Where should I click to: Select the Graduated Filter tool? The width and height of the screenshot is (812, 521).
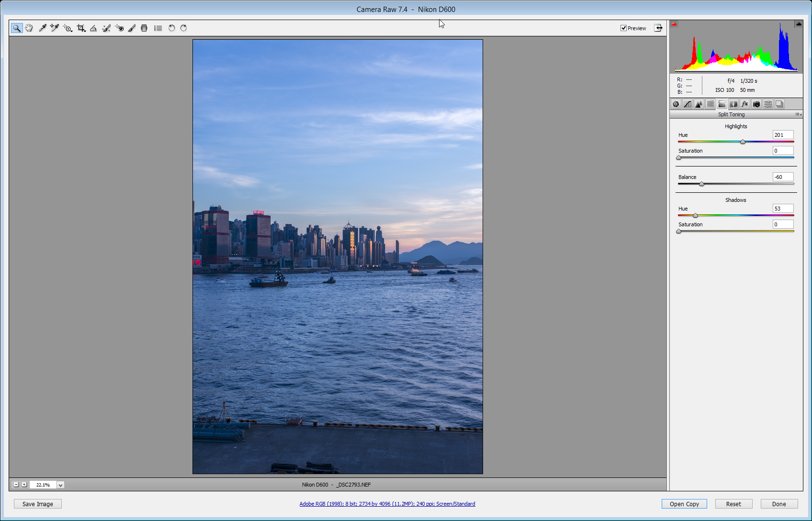pos(144,28)
